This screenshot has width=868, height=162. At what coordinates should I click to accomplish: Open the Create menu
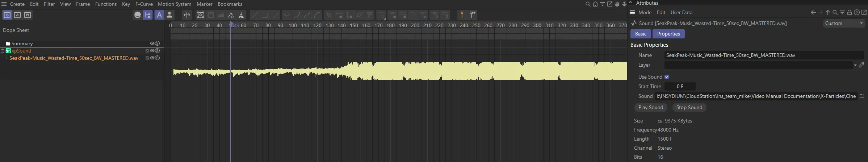pyautogui.click(x=17, y=4)
